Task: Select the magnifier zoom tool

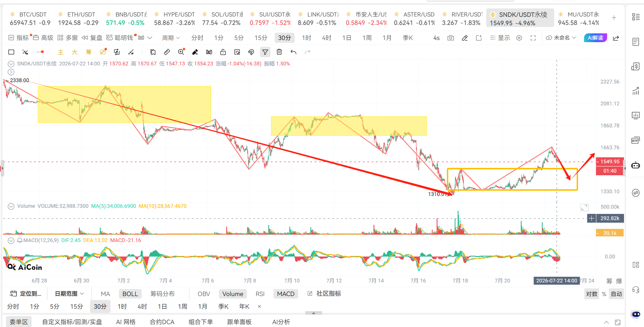Action: [x=181, y=52]
